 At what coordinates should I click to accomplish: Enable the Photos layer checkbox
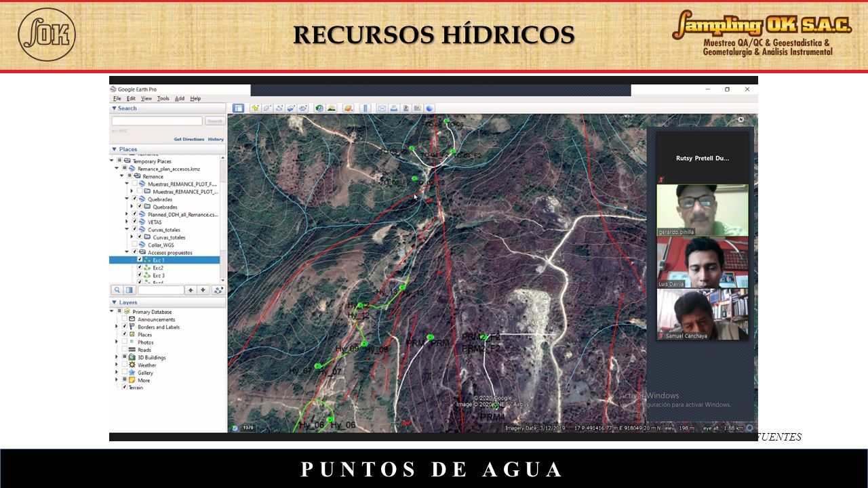[125, 342]
